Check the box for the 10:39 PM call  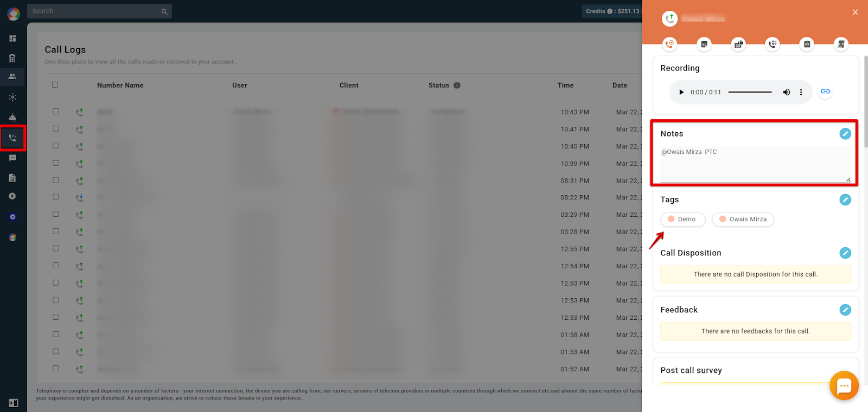tap(55, 163)
